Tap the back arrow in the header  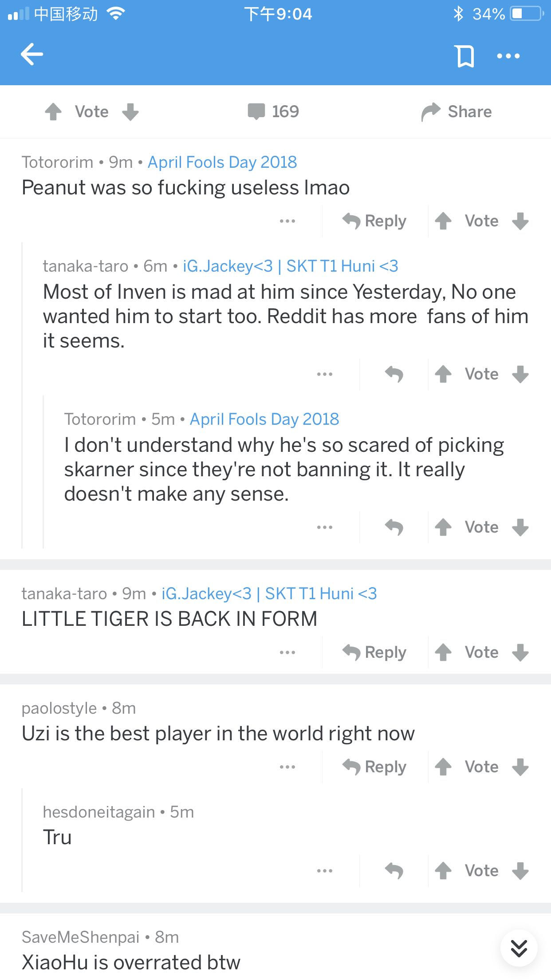pos(32,55)
